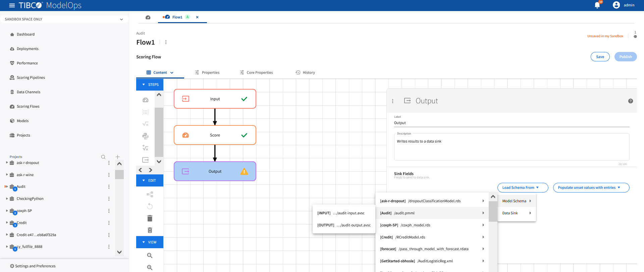Click the auto-layout flow icon in Edit
The height and width of the screenshot is (272, 644).
tap(150, 194)
